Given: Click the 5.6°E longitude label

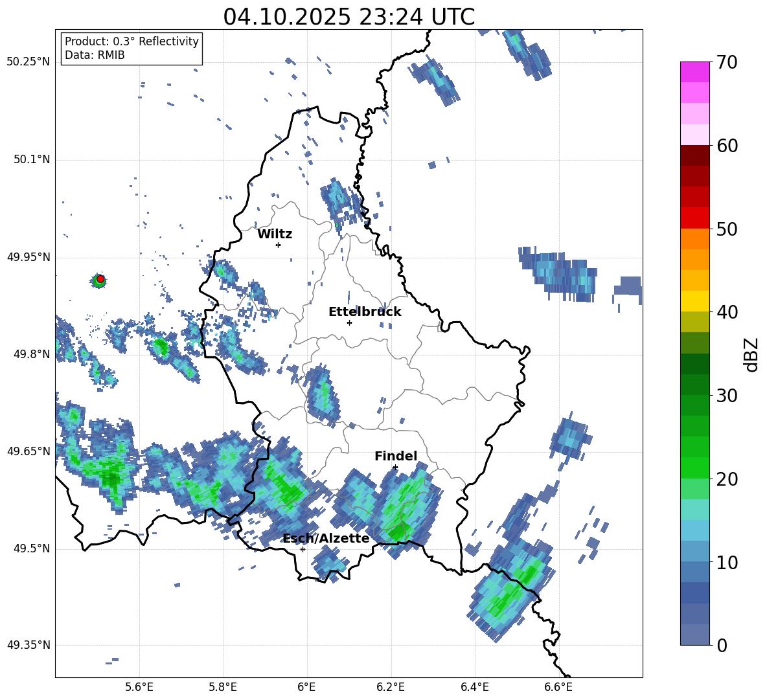Looking at the screenshot, I should (139, 687).
